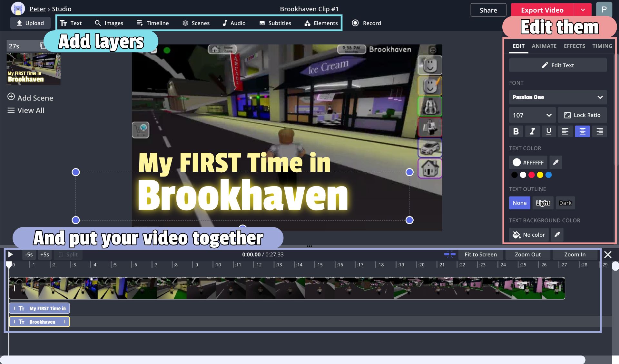This screenshot has height=364, width=619.
Task: Enable right text alignment
Action: click(599, 131)
